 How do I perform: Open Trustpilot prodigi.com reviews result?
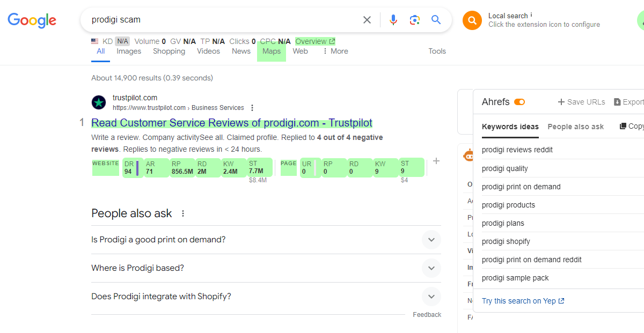pyautogui.click(x=232, y=123)
